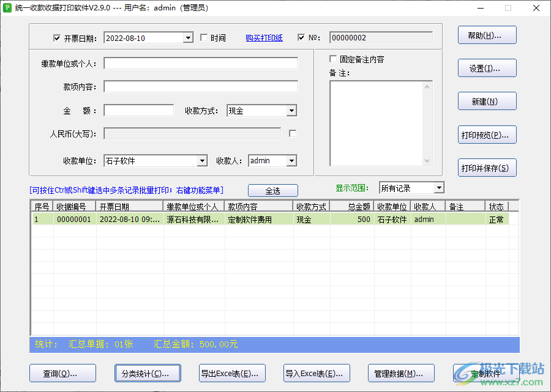Viewport: 551px width, 392px height.
Task: Click the 购买打印纸 link
Action: 264,37
